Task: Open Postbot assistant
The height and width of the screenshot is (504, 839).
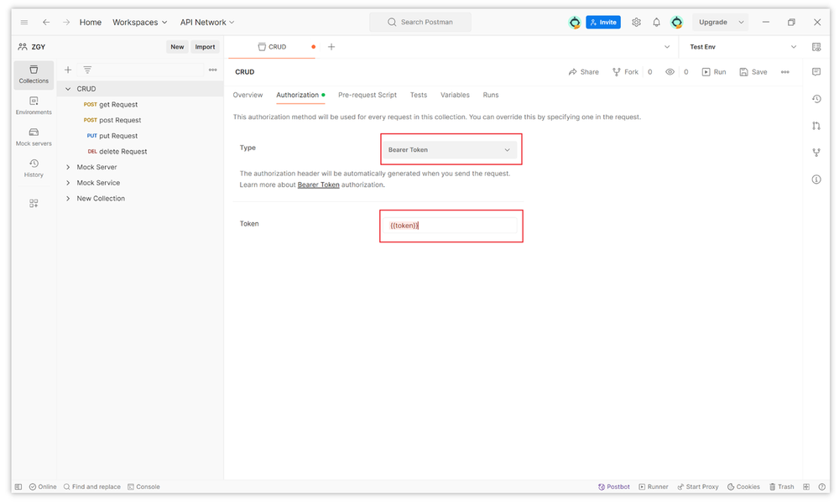Action: coord(613,486)
